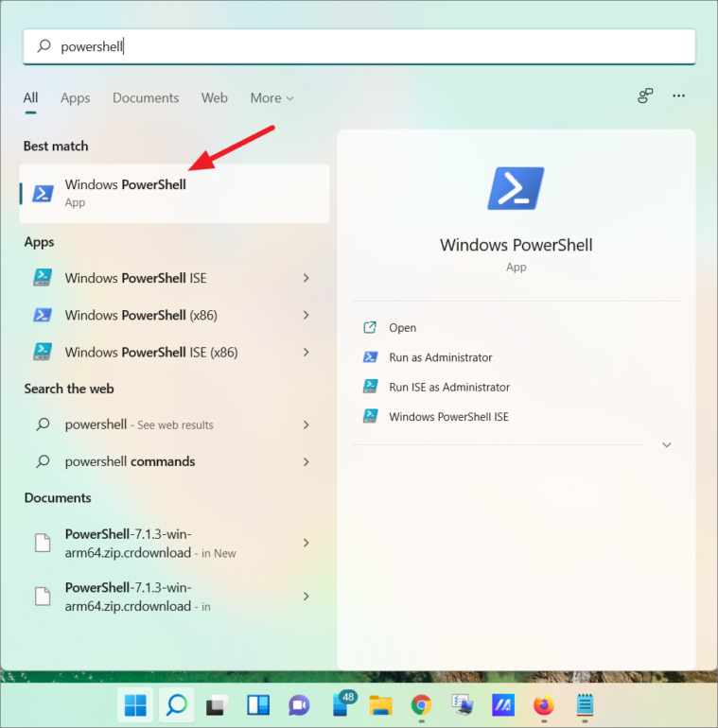The width and height of the screenshot is (718, 728).
Task: Click the search feedback/people icon
Action: [644, 95]
